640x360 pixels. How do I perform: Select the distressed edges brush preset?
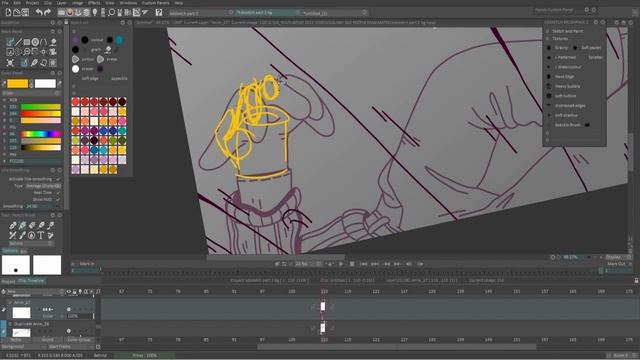[x=570, y=106]
